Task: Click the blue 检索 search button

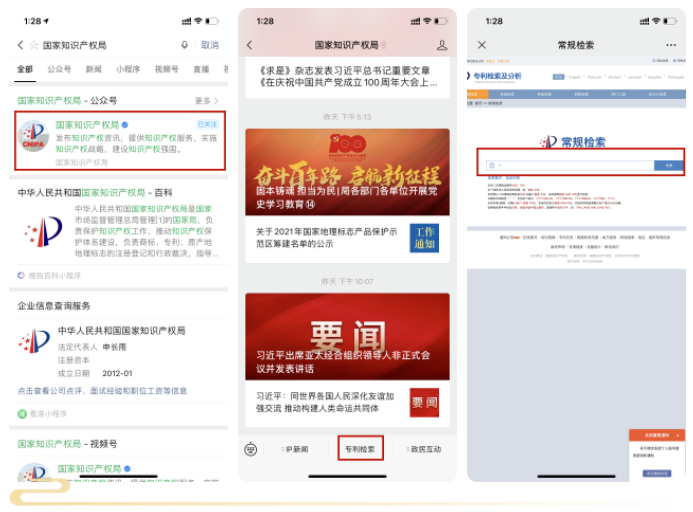Action: click(669, 165)
